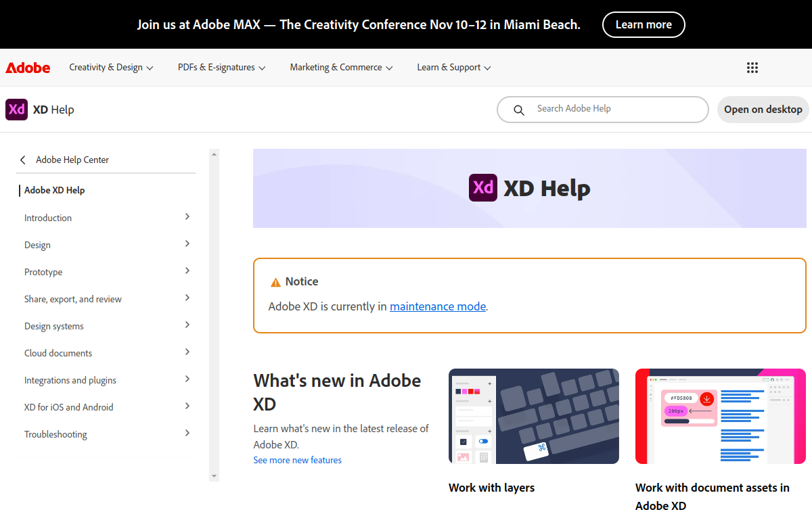Open the document assets thumbnail image
The width and height of the screenshot is (812, 514).
[x=721, y=416]
